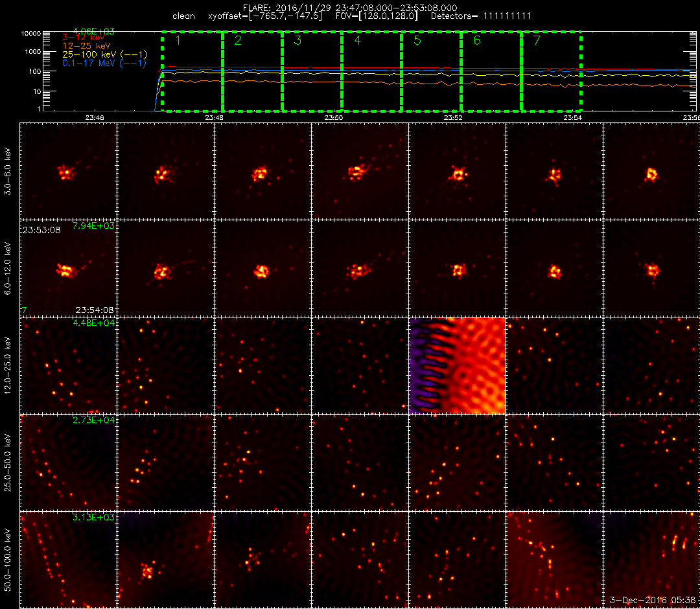Click the 23:52 time axis label
The image size is (700, 609).
pos(453,118)
